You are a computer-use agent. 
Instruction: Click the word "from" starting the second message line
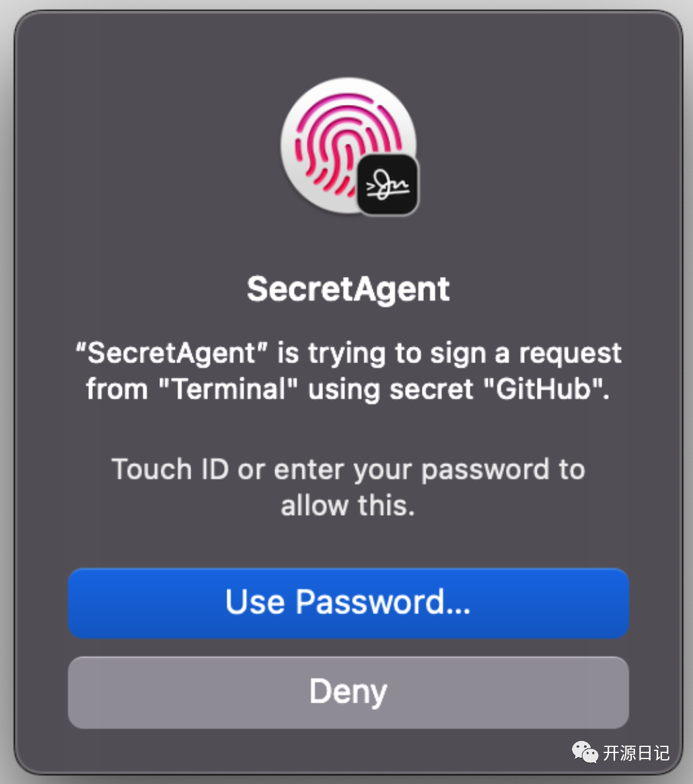(117, 389)
